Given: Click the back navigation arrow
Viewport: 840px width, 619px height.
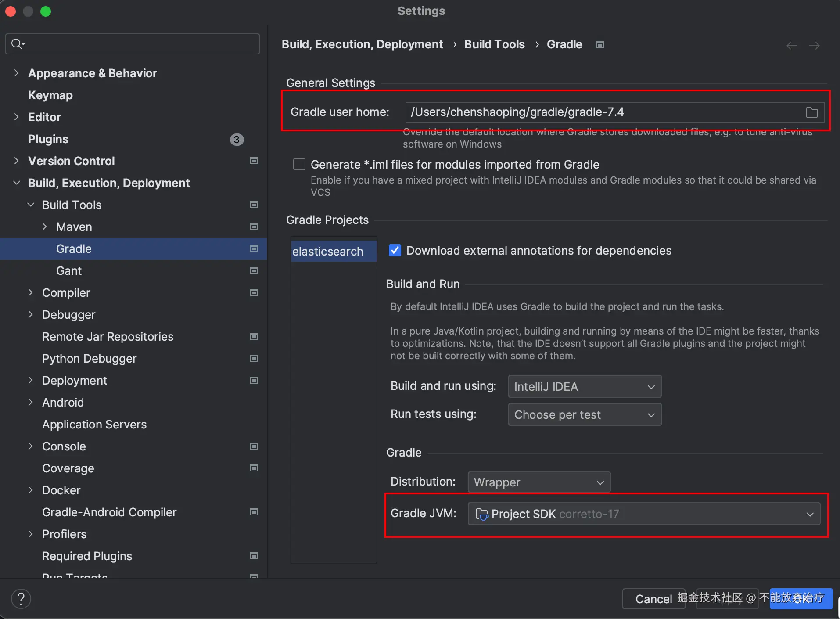Looking at the screenshot, I should 791,46.
